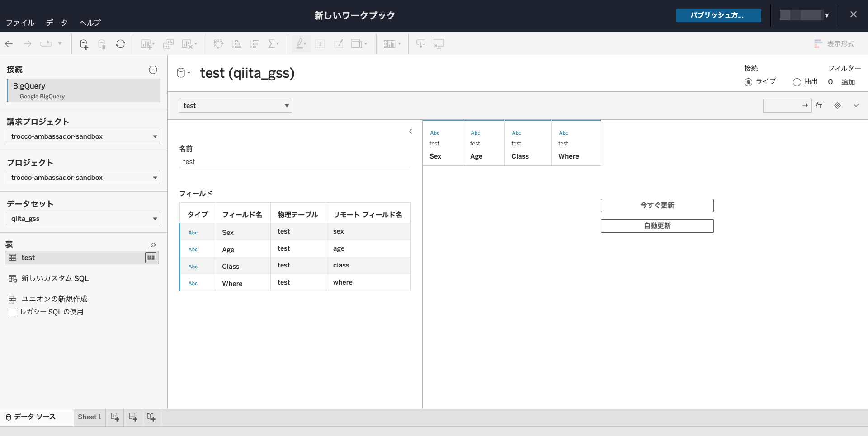Click the Automatically Update button
This screenshot has width=868, height=436.
(x=657, y=226)
